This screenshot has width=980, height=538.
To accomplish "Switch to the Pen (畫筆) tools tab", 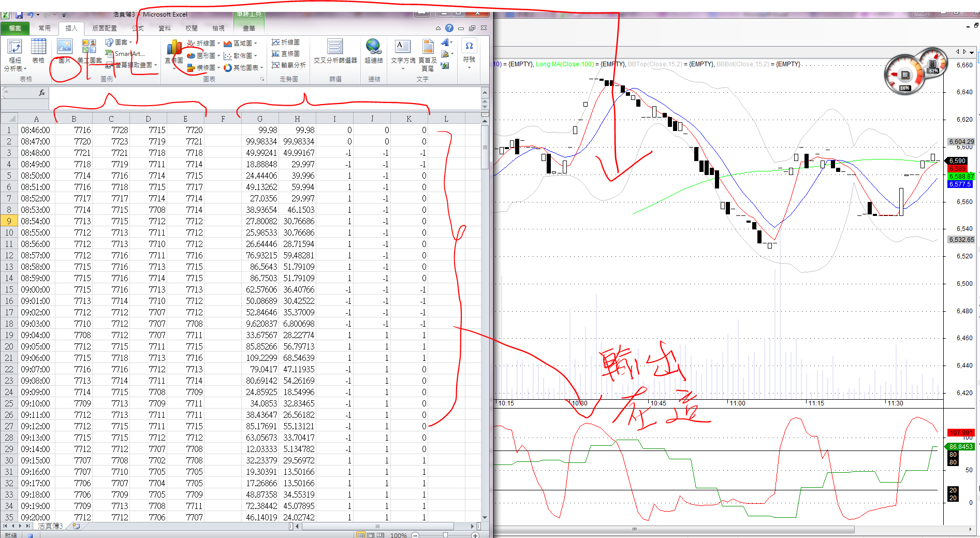I will click(249, 28).
